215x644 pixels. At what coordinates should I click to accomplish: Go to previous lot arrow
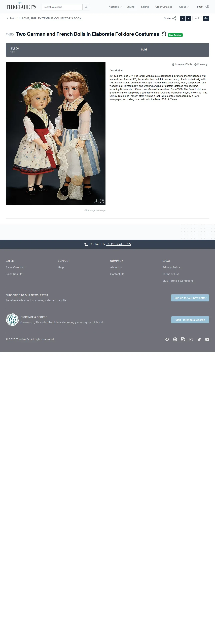[x=183, y=19]
